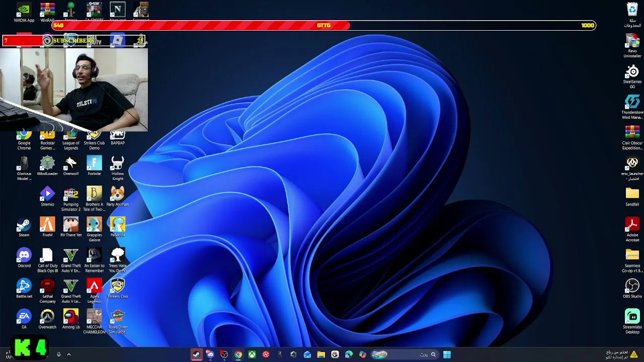Launch League of Legends from the desktop

tap(71, 140)
